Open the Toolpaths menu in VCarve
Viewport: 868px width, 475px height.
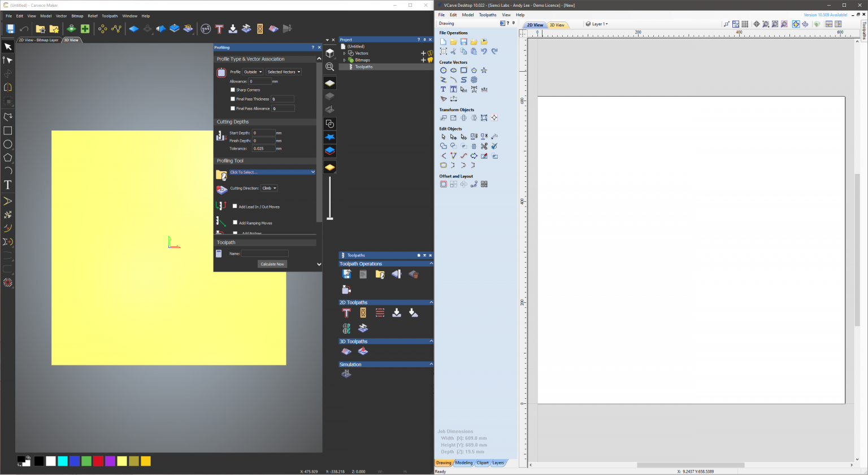click(x=487, y=15)
